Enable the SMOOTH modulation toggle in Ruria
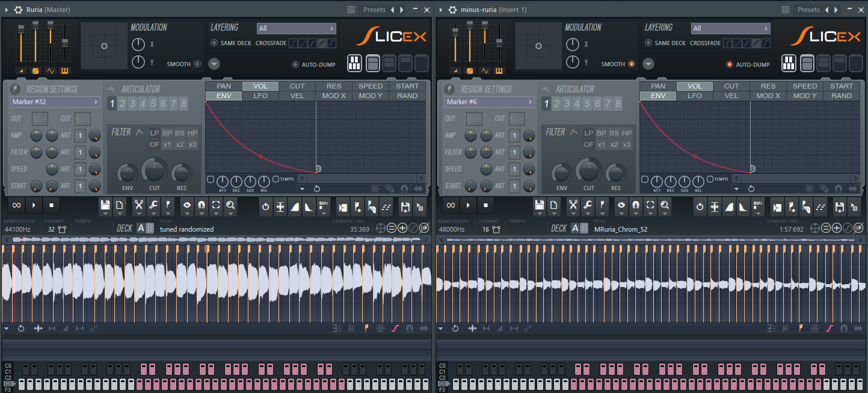868x393 pixels. [x=198, y=64]
